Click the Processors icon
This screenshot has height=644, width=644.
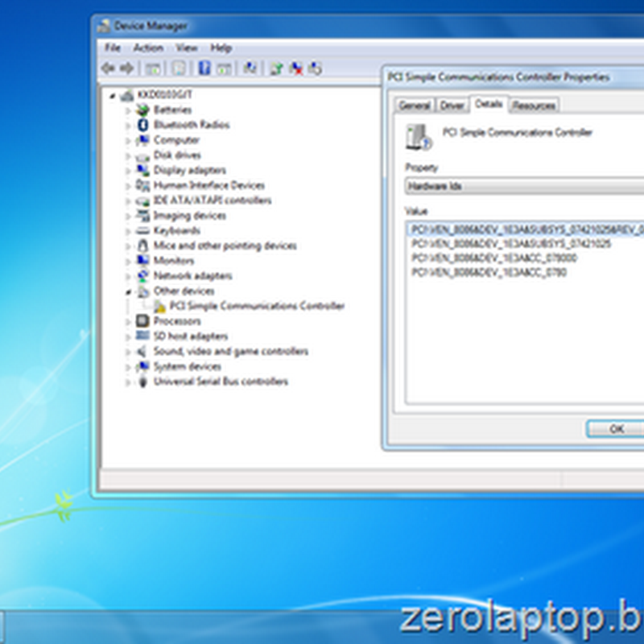coord(142,320)
